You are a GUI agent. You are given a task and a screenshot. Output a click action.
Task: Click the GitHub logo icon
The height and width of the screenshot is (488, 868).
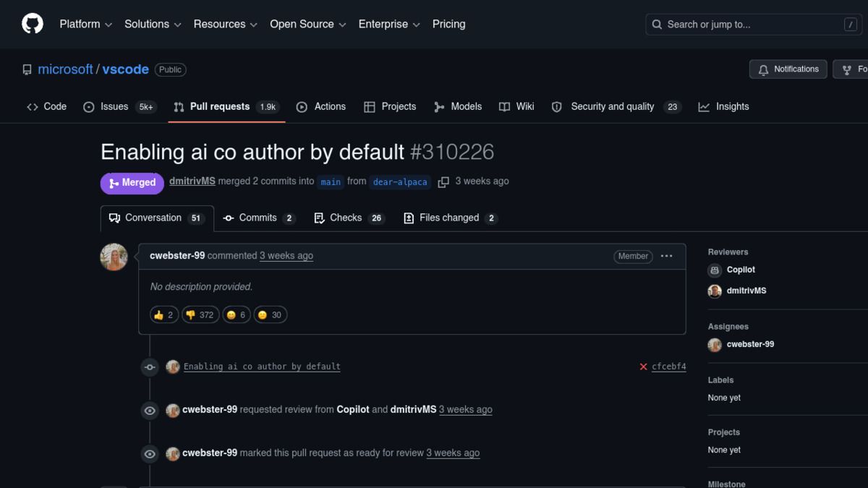pos(33,24)
